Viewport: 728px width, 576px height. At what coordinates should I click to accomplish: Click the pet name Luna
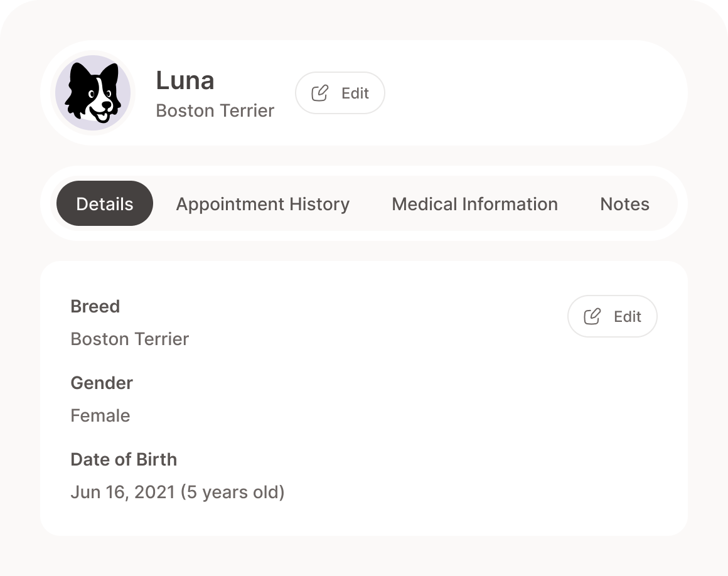pyautogui.click(x=185, y=80)
